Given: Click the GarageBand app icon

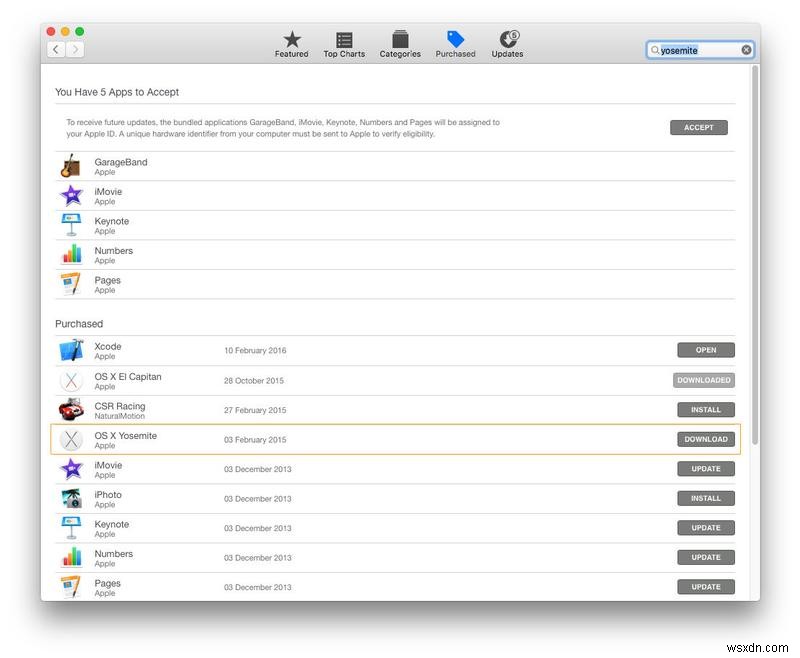Looking at the screenshot, I should pyautogui.click(x=71, y=166).
